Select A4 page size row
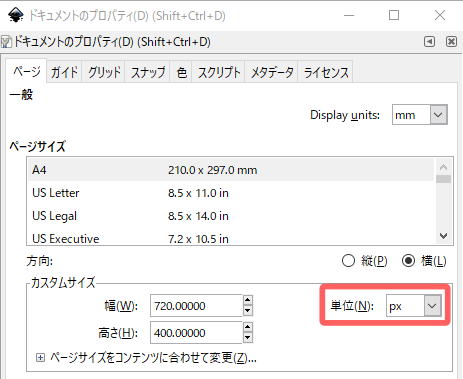The image size is (463, 379). pos(231,170)
